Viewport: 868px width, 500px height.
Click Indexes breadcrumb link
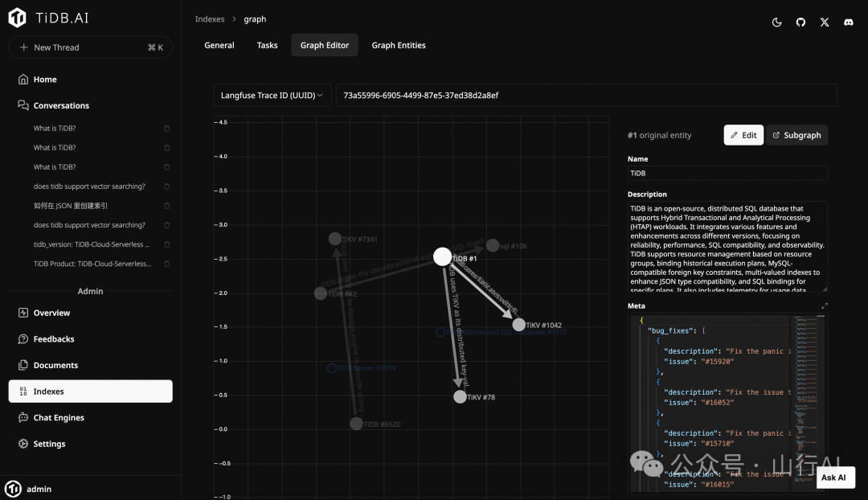click(x=210, y=18)
